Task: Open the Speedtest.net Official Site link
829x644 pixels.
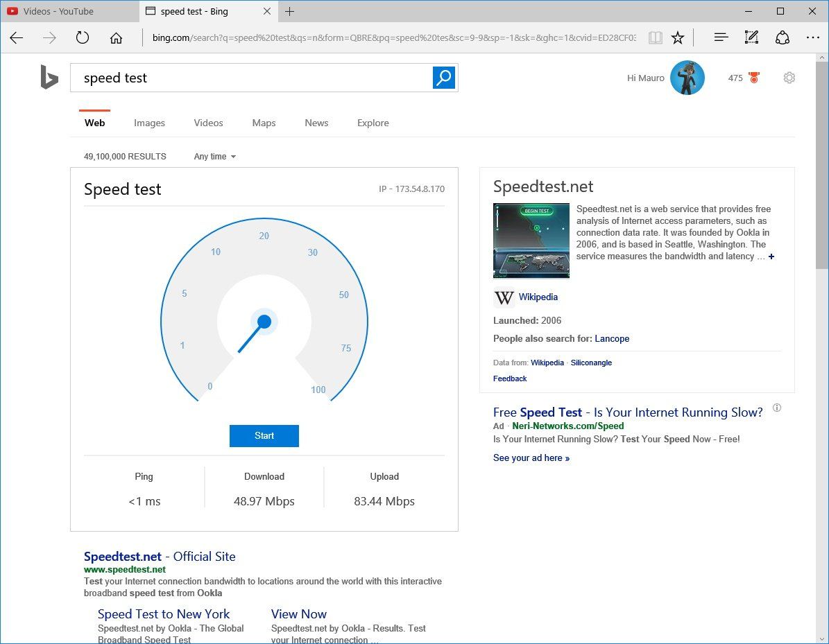Action: pyautogui.click(x=160, y=556)
